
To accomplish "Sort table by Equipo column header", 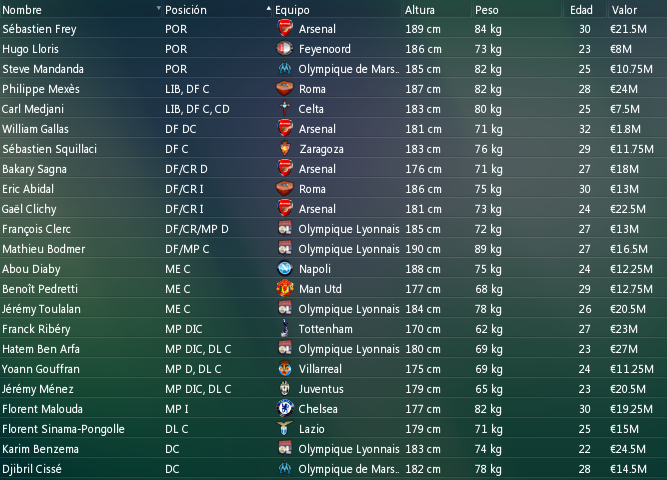I will (x=292, y=10).
